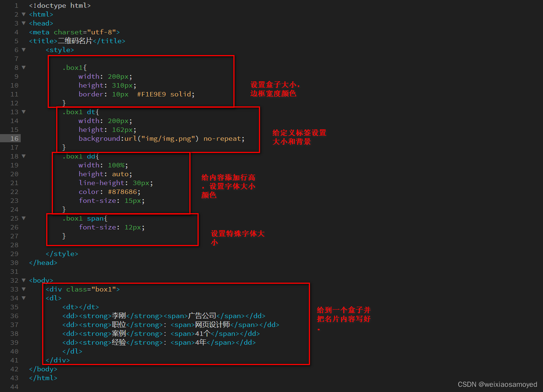Collapse the head tag fold arrow on line 3
The height and width of the screenshot is (392, 543).
click(x=24, y=23)
